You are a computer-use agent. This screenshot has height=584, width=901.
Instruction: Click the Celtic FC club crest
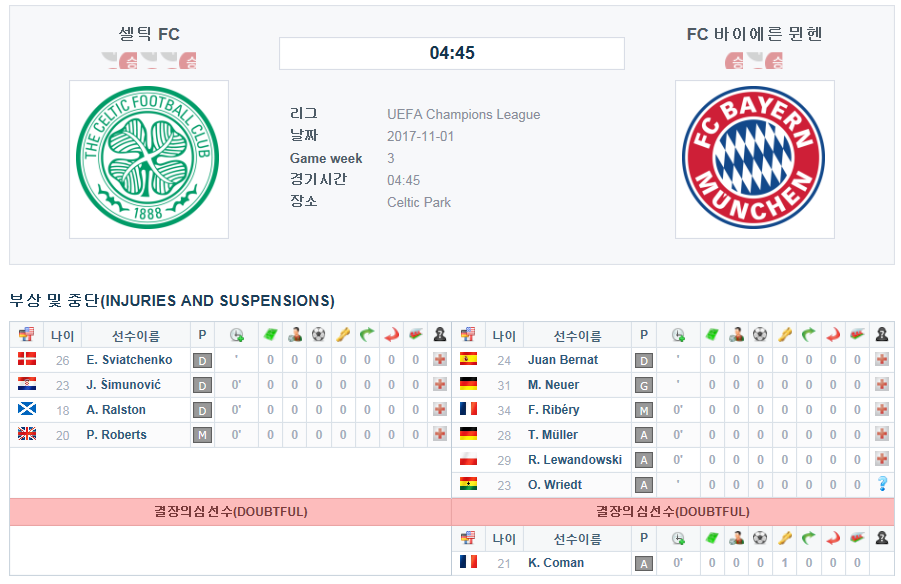point(148,159)
